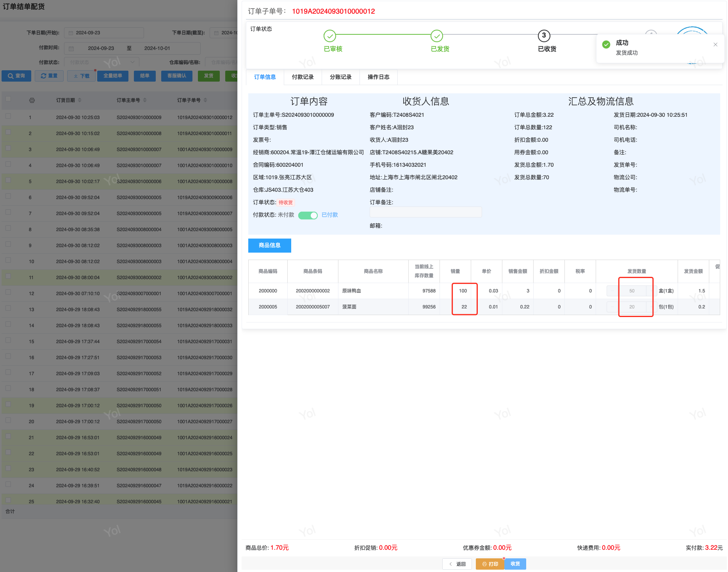Click the blue 收货 receive button
Screen dimensions: 728x572
coord(515,564)
